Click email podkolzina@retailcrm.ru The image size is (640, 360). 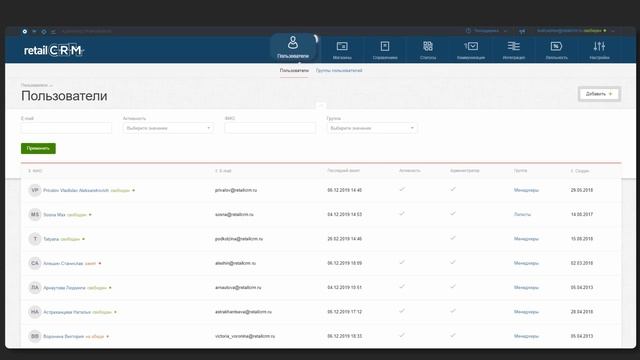point(239,239)
